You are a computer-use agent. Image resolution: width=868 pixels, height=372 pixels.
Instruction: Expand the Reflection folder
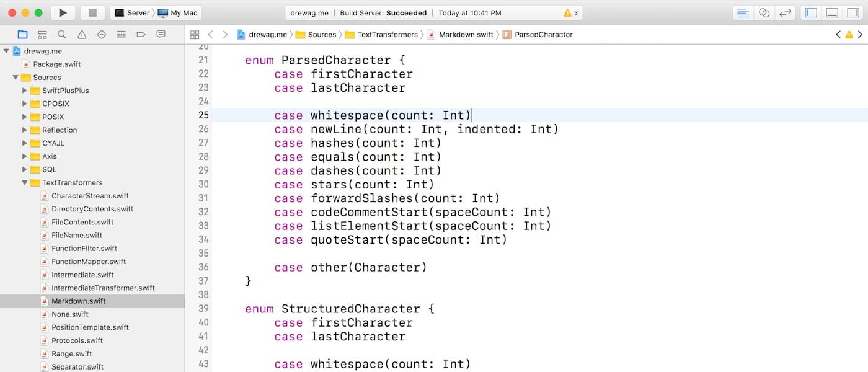[x=25, y=130]
